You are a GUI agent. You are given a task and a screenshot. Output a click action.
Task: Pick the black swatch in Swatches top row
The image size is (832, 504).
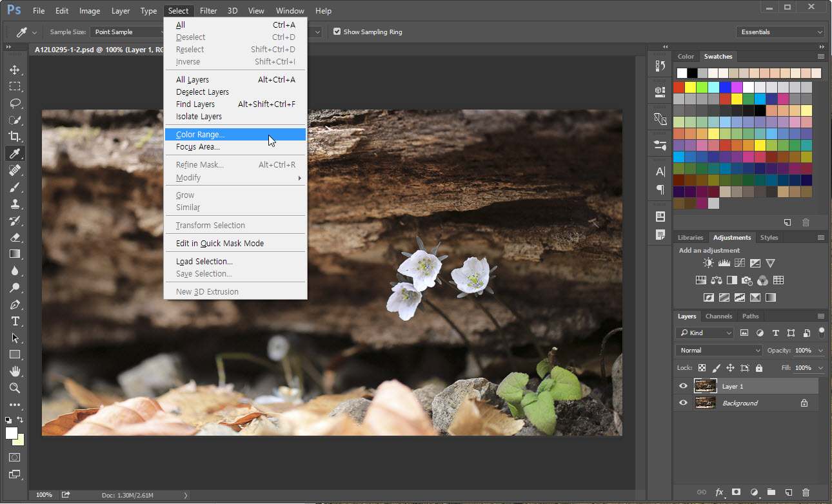click(x=692, y=73)
